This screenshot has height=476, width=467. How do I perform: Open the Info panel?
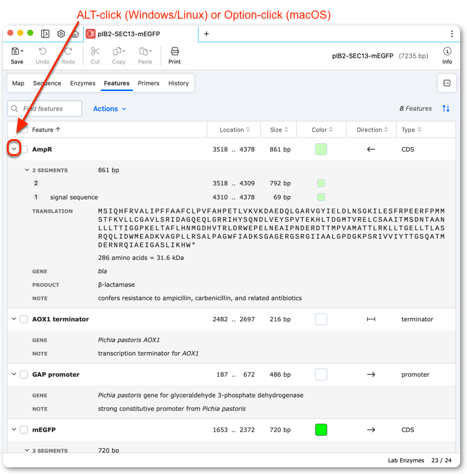(447, 56)
